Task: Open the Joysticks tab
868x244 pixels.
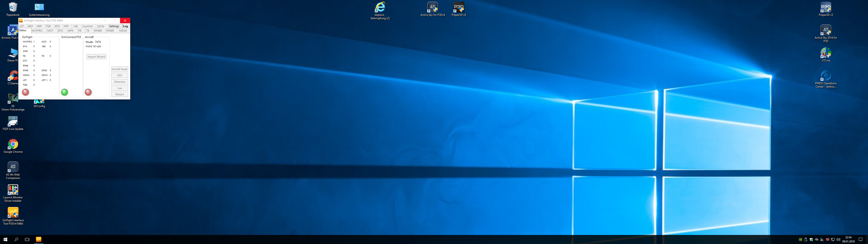Action: tap(88, 26)
